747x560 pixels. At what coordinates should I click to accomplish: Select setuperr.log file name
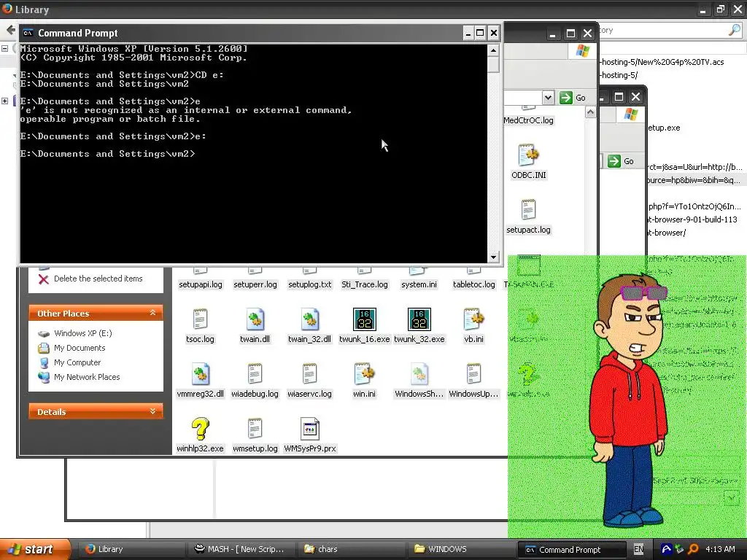tap(255, 284)
